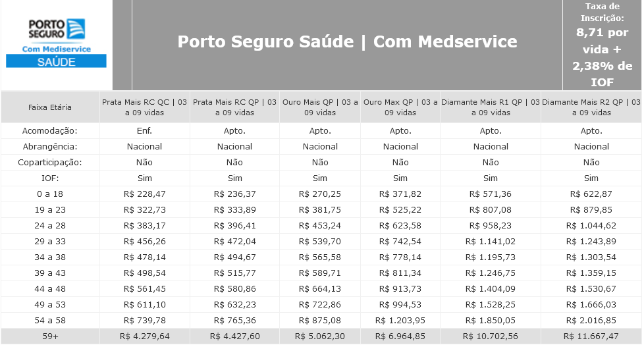Click price R$ 11.667,47 cell

tap(591, 336)
